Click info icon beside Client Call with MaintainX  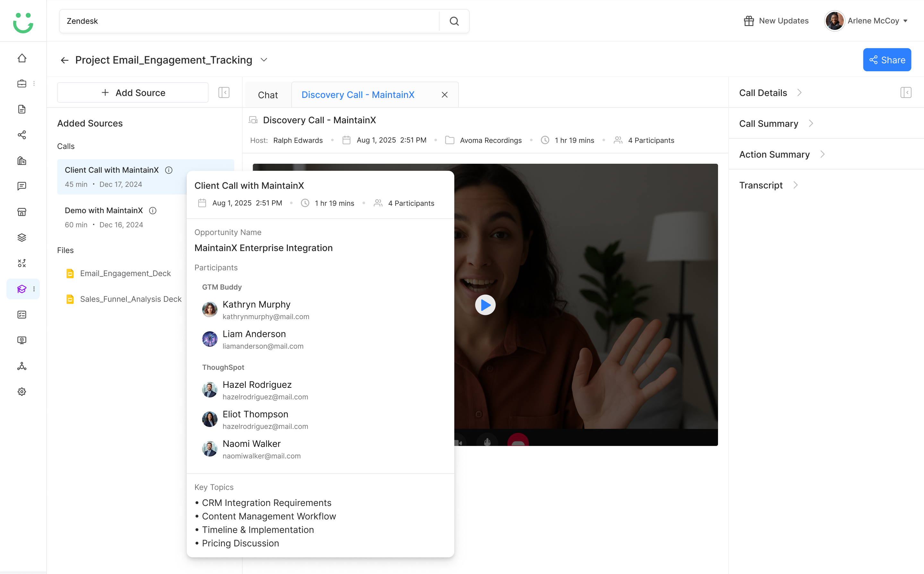tap(169, 170)
